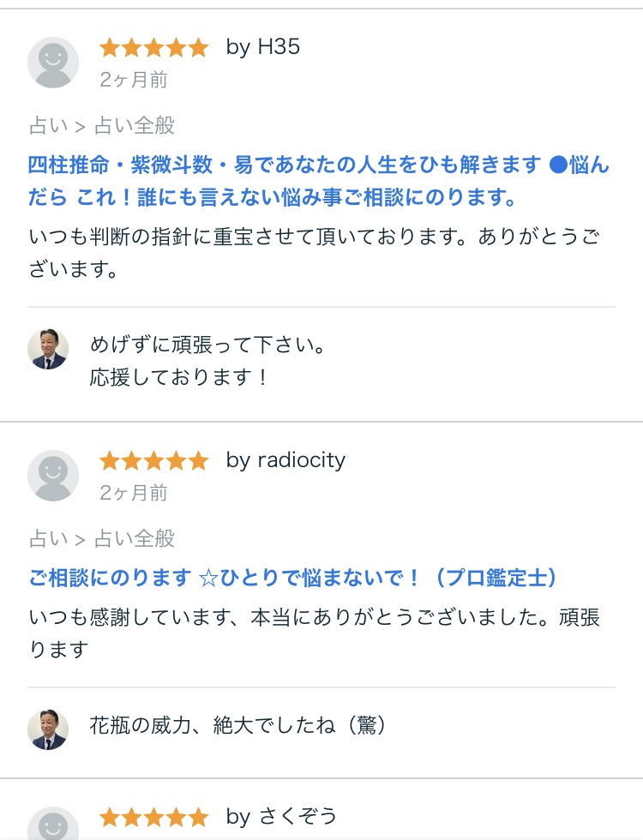Click the five-star rating on さくぞう's review
This screenshot has height=840, width=643.
(153, 817)
